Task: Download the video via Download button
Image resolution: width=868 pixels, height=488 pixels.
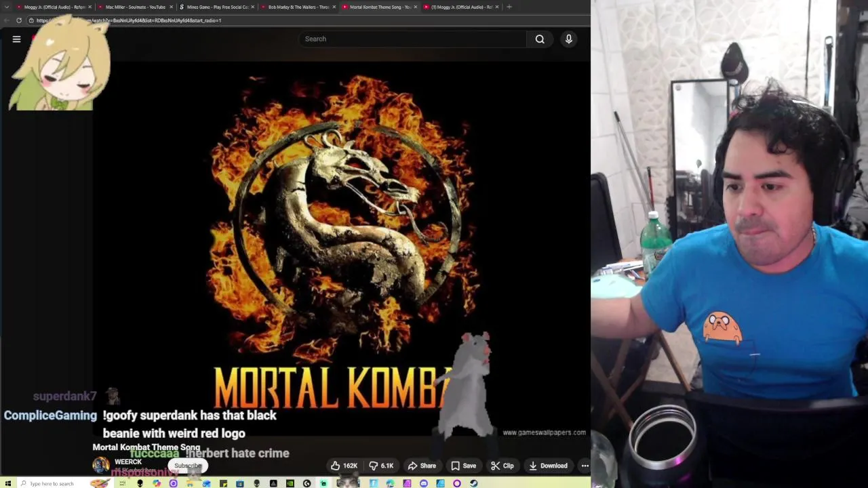Action: click(548, 466)
